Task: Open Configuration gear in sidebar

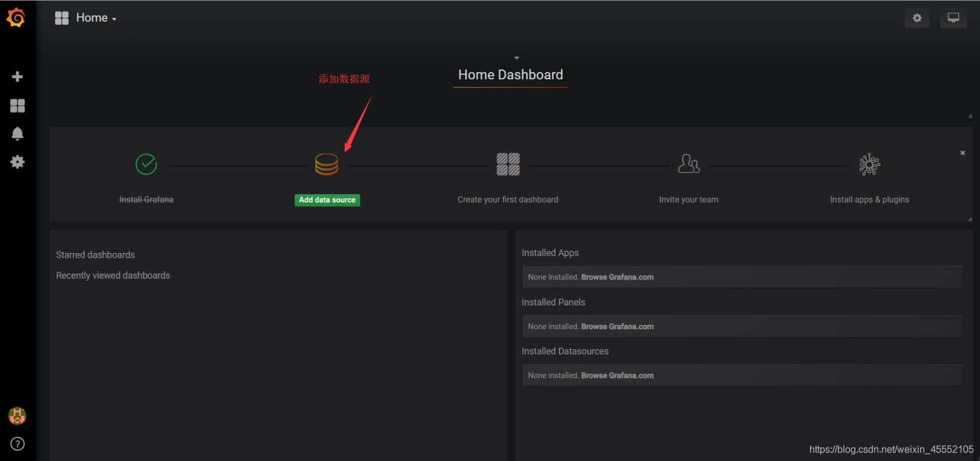Action: point(18,162)
